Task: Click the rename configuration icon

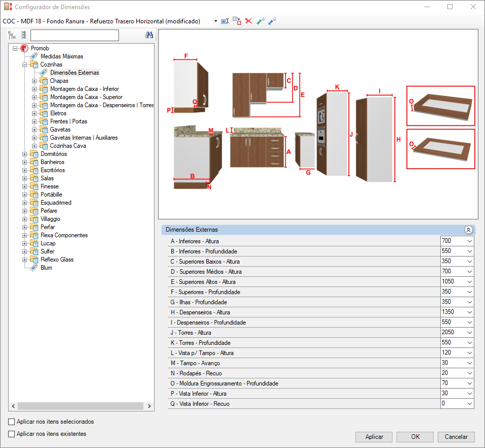Action: tap(225, 21)
